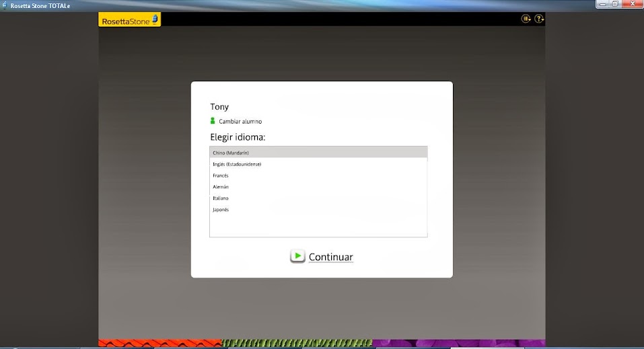Viewport: 644px width, 349px height.
Task: Open the help question mark menu
Action: [539, 18]
